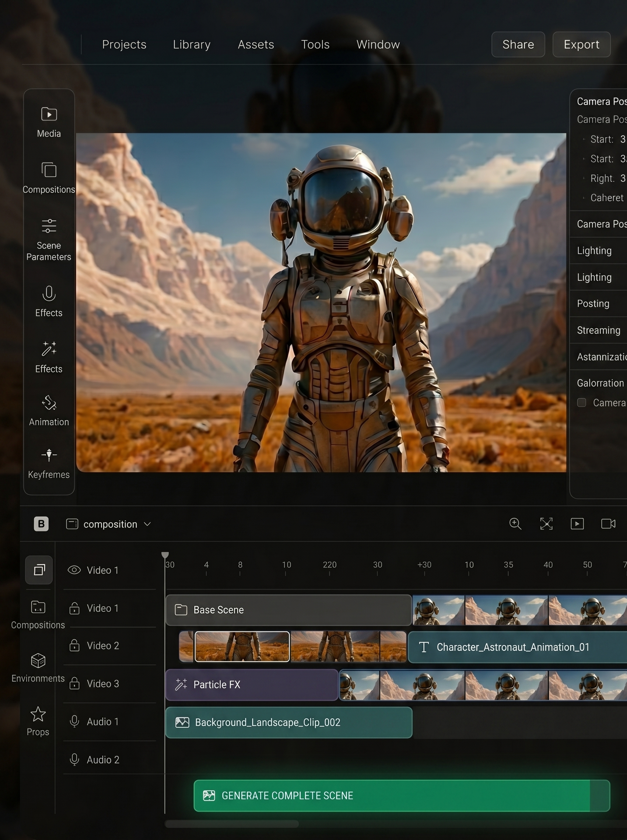Click the video camera icon
This screenshot has height=840, width=627.
608,524
